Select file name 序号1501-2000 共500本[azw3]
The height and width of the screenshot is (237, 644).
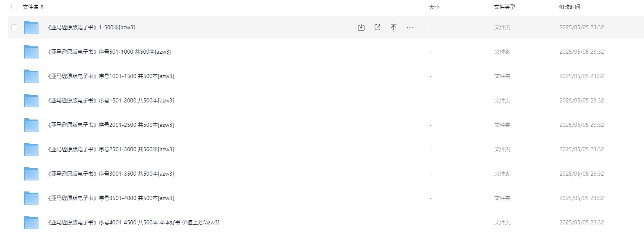(x=111, y=100)
